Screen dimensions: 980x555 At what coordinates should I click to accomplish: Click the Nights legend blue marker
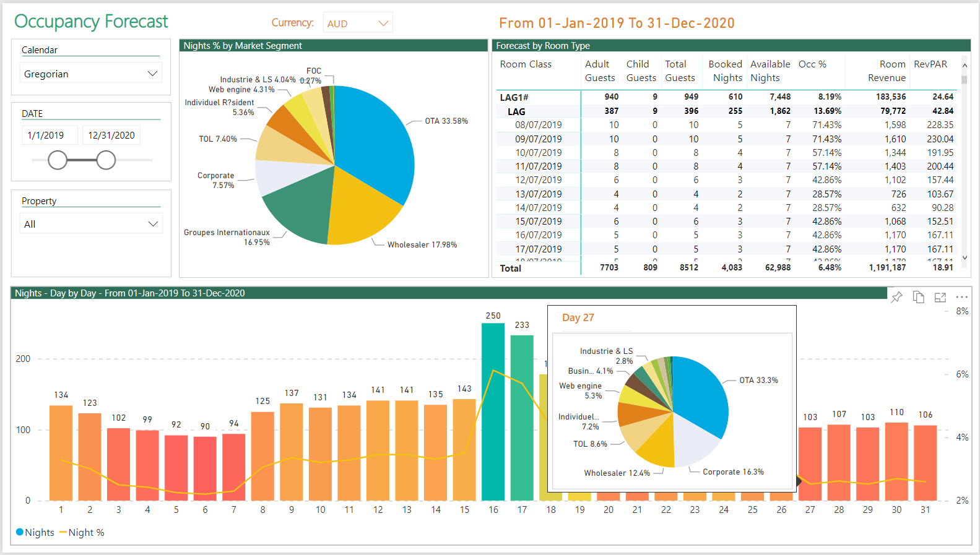coord(20,532)
